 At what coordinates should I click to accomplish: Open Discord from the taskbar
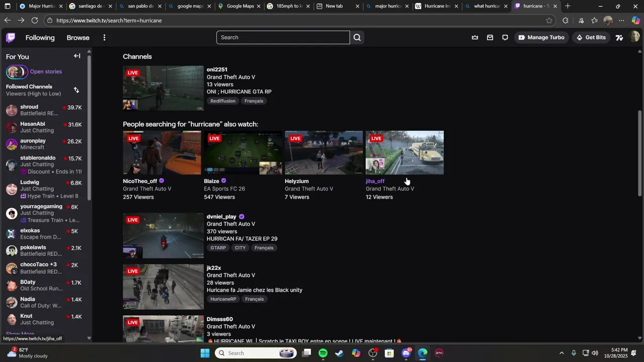pyautogui.click(x=406, y=353)
